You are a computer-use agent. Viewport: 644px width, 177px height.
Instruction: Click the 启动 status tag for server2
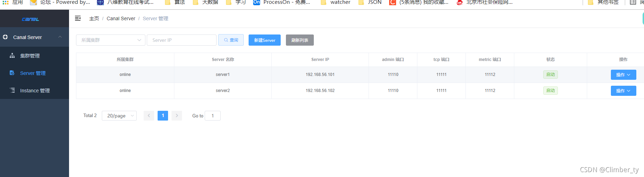pyautogui.click(x=551, y=91)
